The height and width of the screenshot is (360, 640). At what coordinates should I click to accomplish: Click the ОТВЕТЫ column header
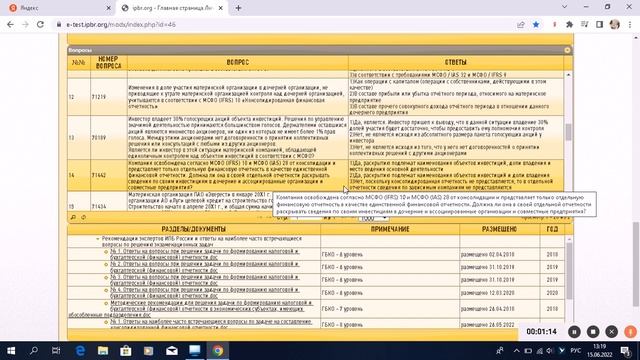click(456, 62)
